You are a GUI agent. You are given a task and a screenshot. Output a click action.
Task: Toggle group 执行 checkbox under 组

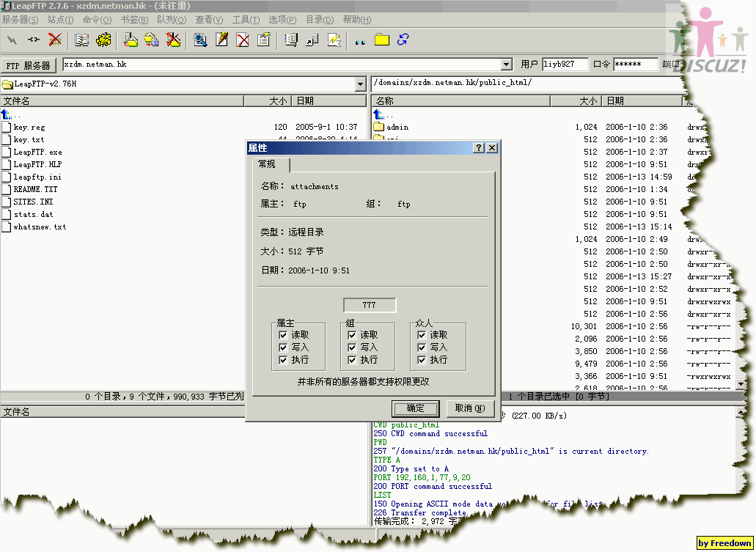pyautogui.click(x=352, y=360)
